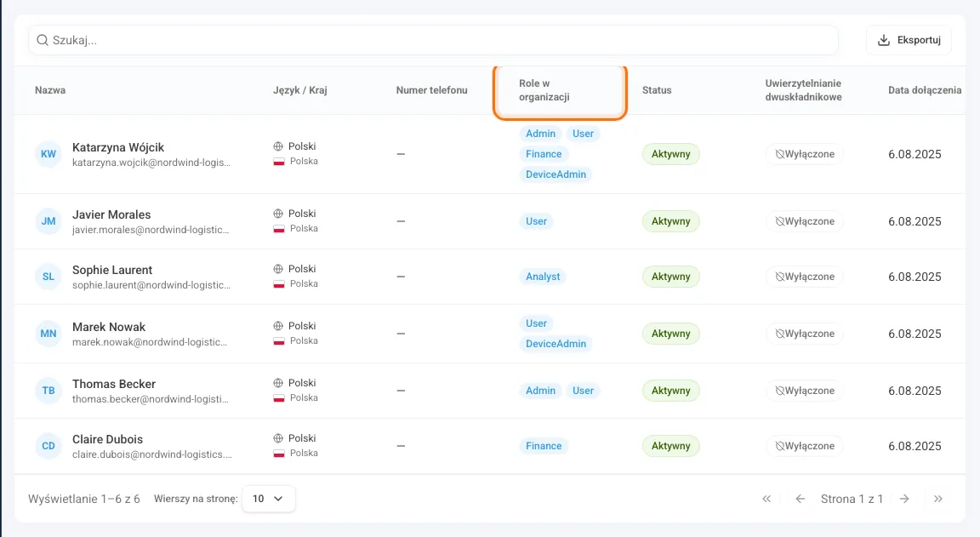Click the Numer telefonu column header
This screenshot has width=980, height=537.
click(x=432, y=90)
